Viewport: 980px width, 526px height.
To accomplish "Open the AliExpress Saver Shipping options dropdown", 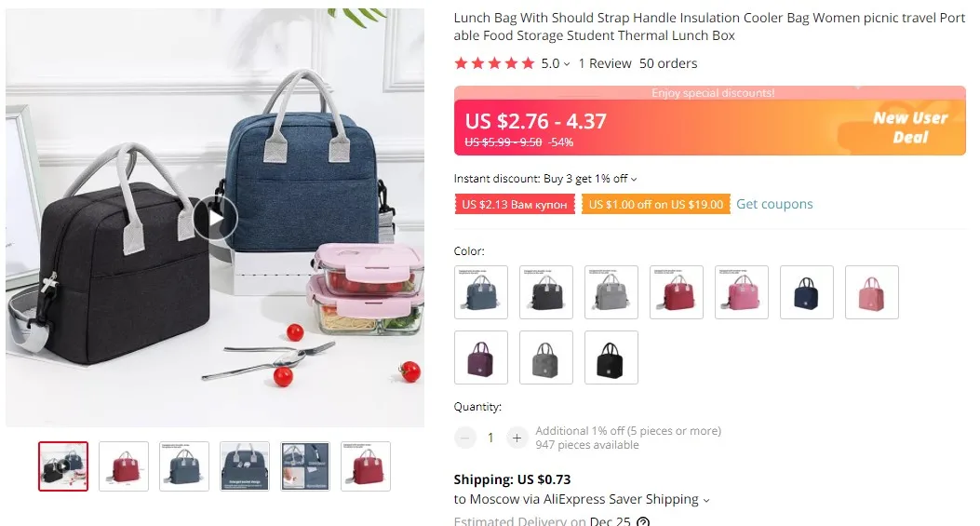I will [x=706, y=500].
